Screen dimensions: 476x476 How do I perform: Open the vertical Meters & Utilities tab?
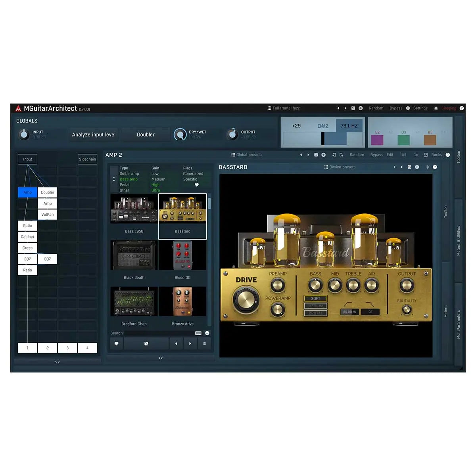point(458,240)
